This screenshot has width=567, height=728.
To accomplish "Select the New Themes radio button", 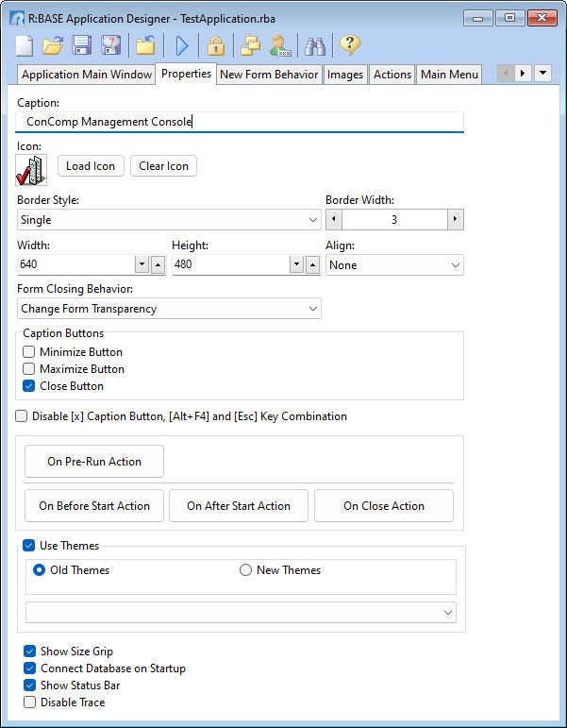I will coord(245,569).
